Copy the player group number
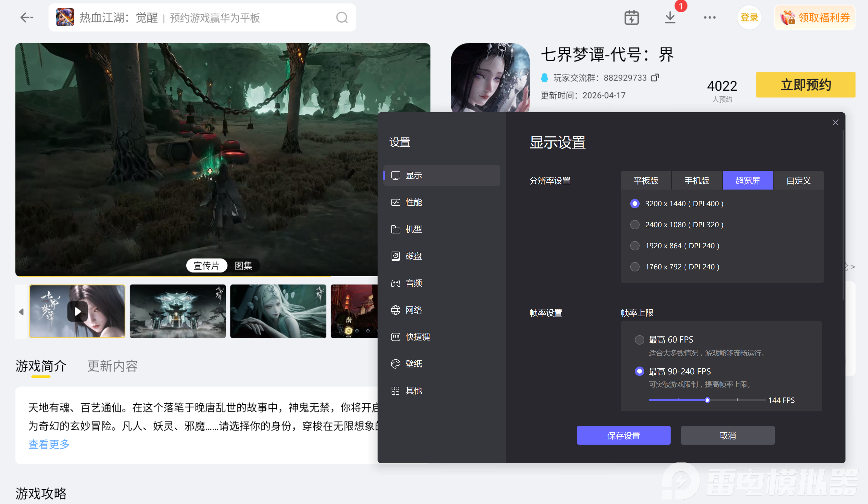Screen dimensions: 868x504 [655, 78]
